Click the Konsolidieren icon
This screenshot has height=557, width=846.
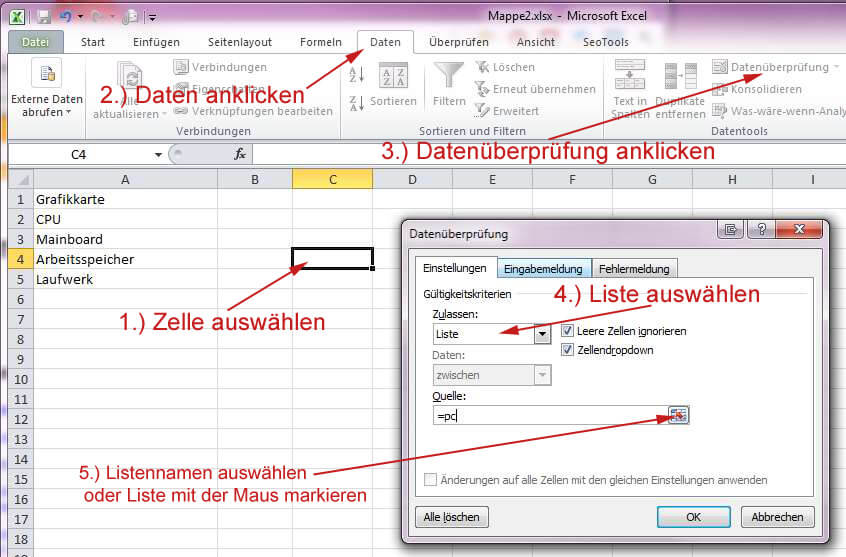[x=720, y=89]
